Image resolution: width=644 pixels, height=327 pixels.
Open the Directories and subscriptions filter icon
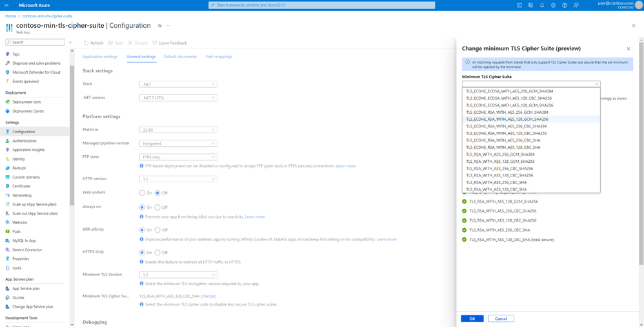point(530,5)
